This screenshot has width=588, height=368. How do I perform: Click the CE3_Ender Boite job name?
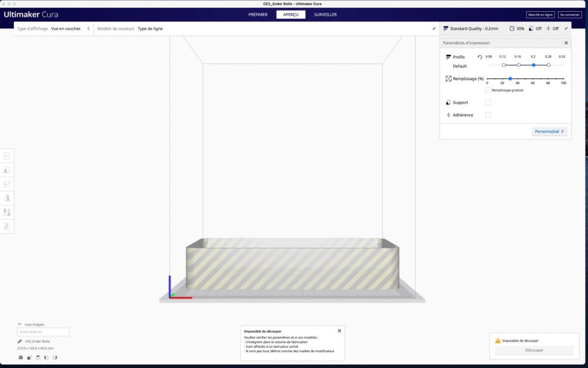coord(38,342)
